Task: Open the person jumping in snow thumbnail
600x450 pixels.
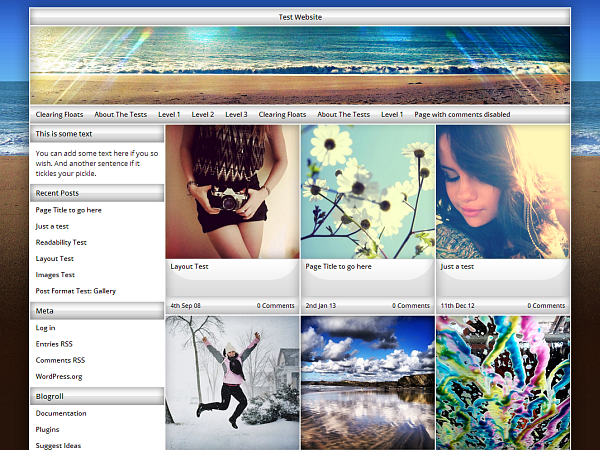Action: (232, 382)
